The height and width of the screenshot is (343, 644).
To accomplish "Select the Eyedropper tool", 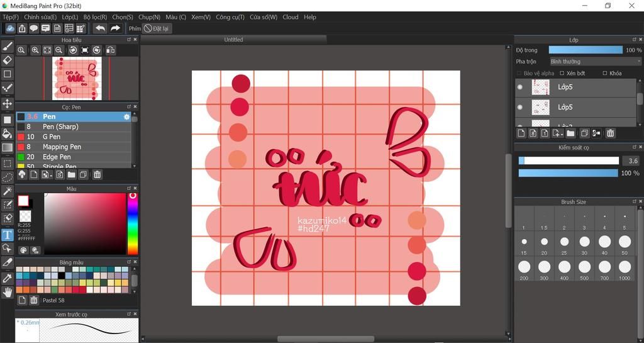I will click(x=8, y=279).
